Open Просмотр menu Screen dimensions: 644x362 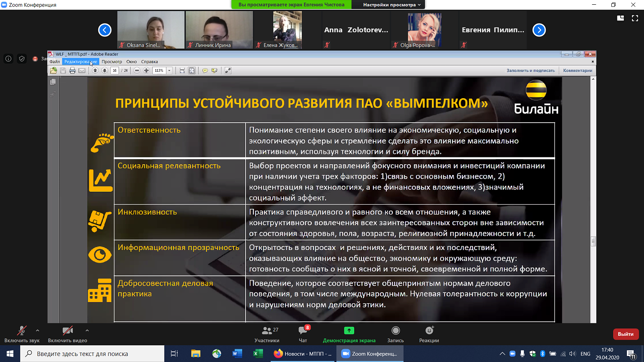click(112, 62)
